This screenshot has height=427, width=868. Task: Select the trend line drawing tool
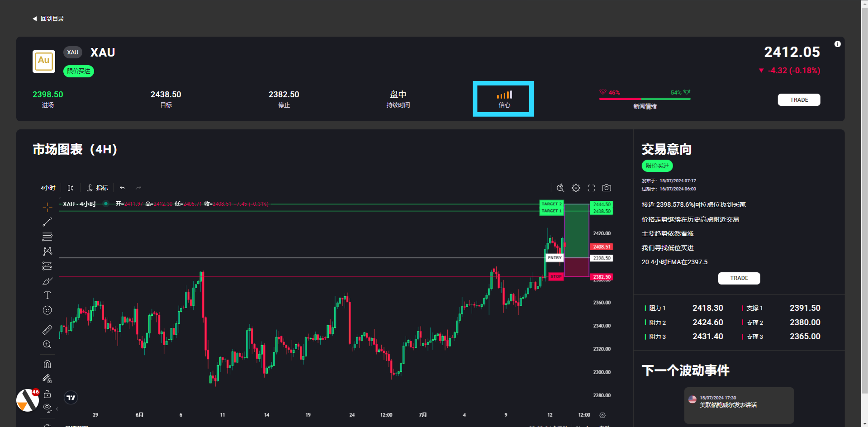[47, 222]
